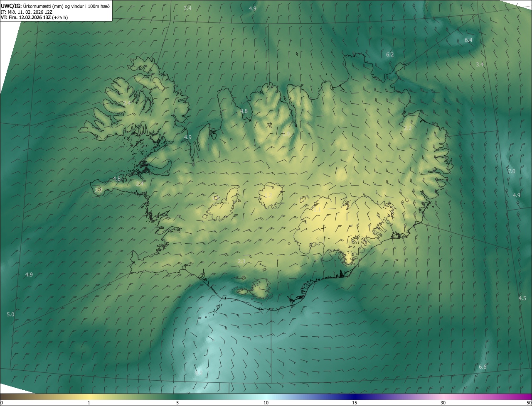Click the 4.9 value below the 7.0 label
The width and height of the screenshot is (532, 406).
point(516,195)
